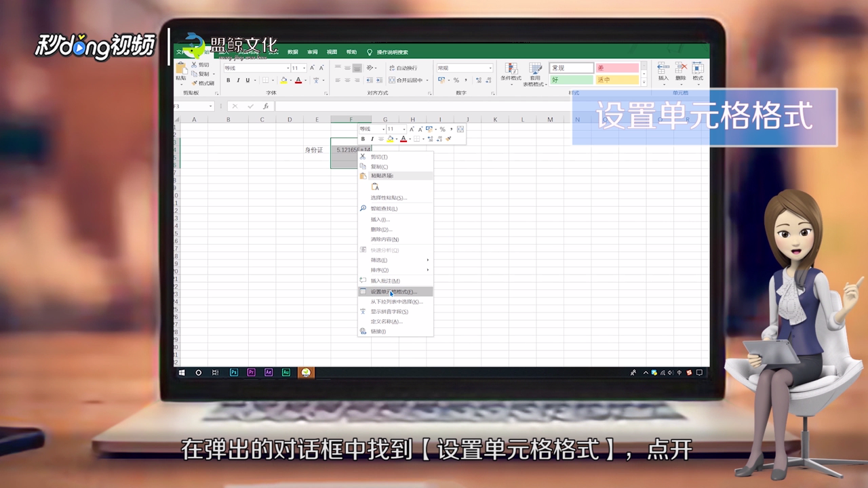Screen dimensions: 868x488
Task: Choose Show Phonetic Field (显示拼音字段)
Action: [395, 312]
